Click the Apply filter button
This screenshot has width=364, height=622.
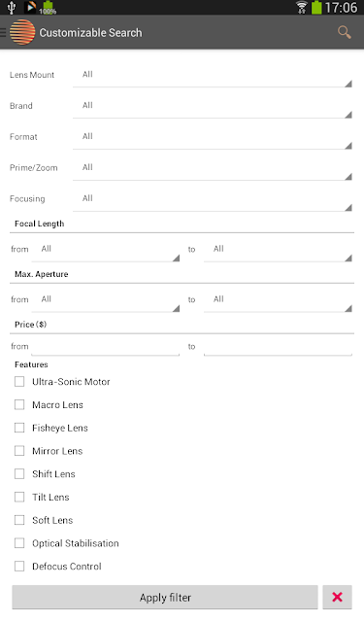165,597
